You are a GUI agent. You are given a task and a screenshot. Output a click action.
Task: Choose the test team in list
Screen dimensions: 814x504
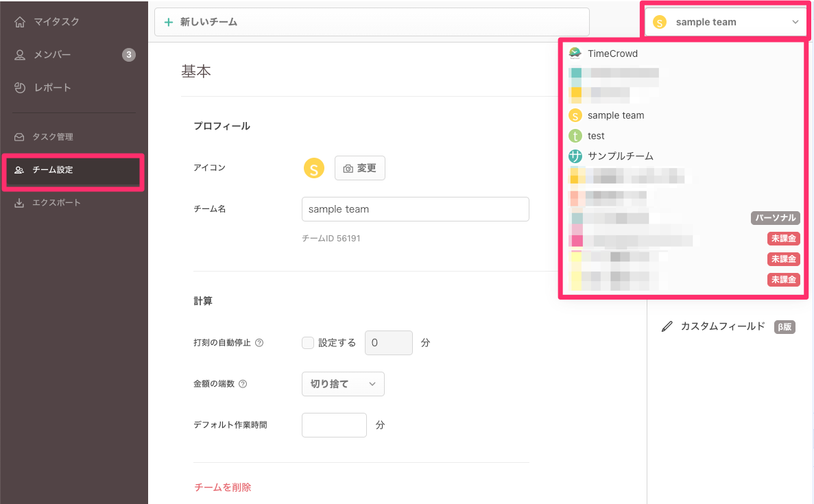click(x=595, y=136)
